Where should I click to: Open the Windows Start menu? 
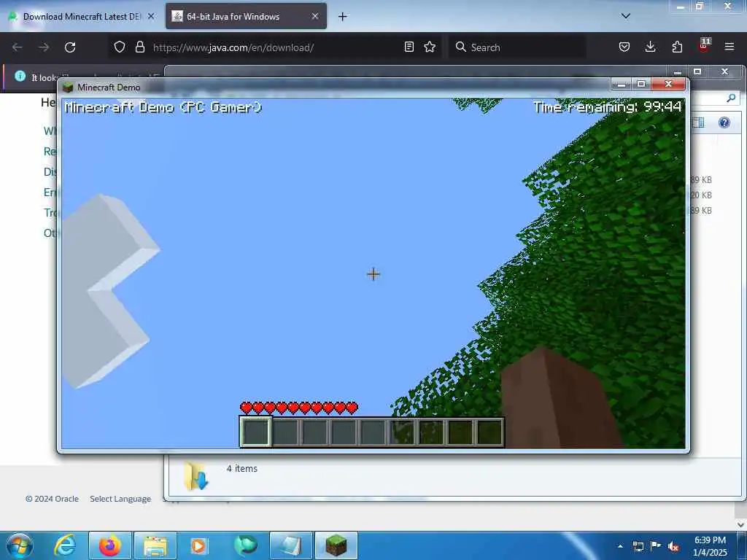(x=20, y=545)
